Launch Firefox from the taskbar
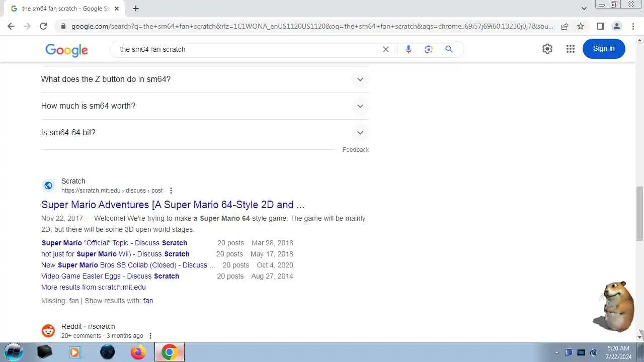The image size is (644, 362). pos(138,352)
